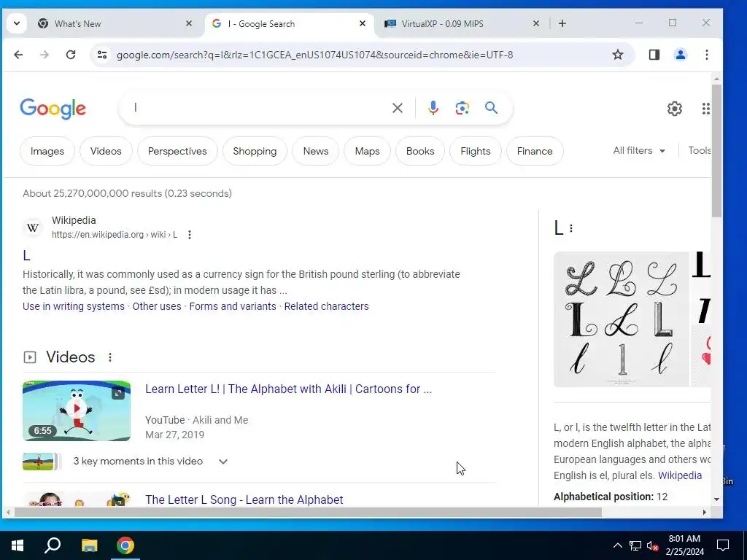Click the forward navigation arrow
The width and height of the screenshot is (747, 560).
click(x=44, y=55)
